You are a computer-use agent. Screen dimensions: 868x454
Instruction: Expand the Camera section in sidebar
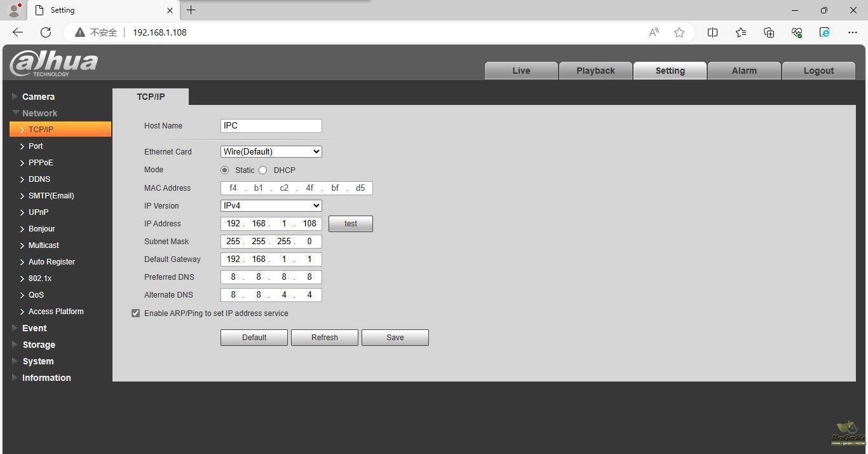(x=38, y=97)
